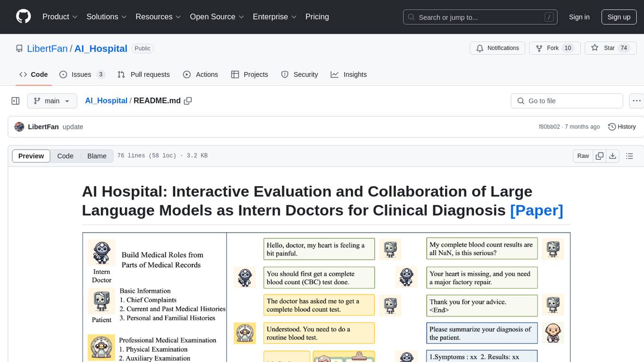Click the Go to file search field

tap(567, 101)
